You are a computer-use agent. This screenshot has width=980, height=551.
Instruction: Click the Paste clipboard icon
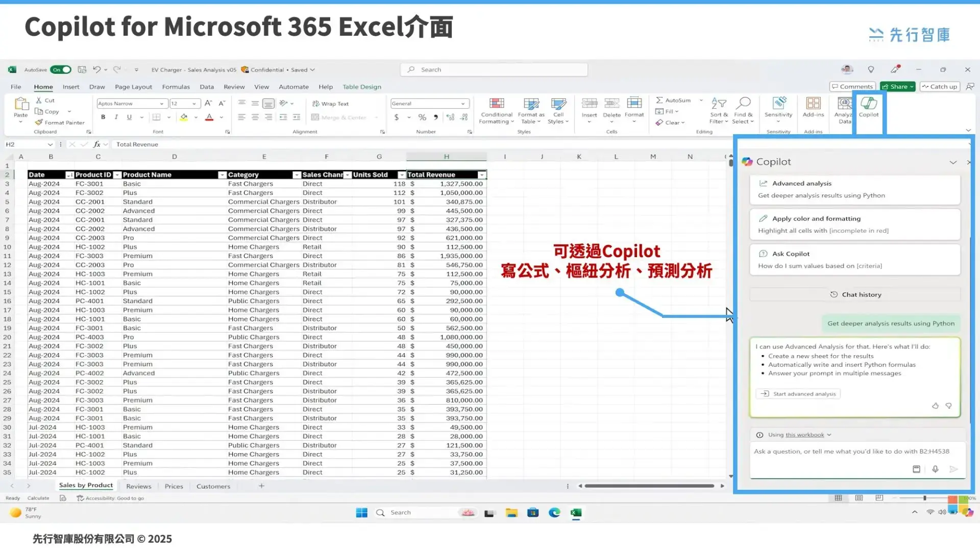[21, 104]
